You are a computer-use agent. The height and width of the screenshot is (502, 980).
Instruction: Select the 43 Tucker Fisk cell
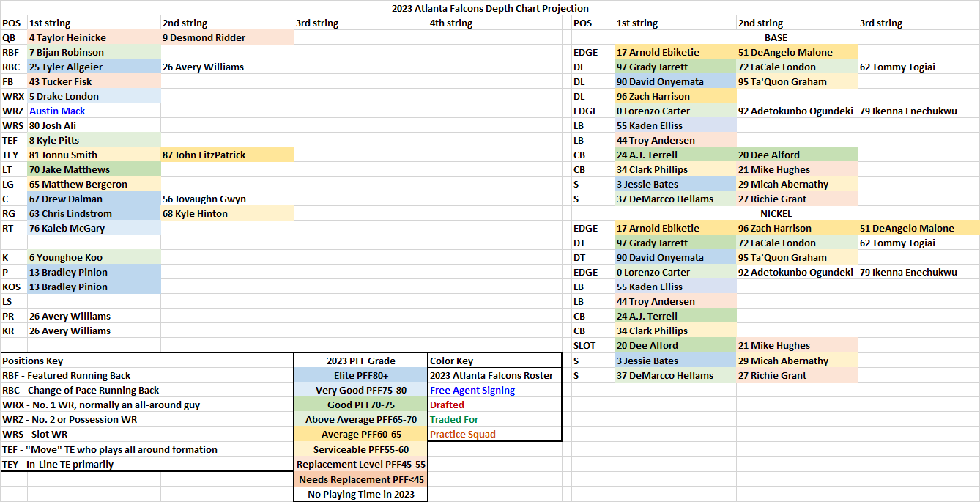(94, 81)
